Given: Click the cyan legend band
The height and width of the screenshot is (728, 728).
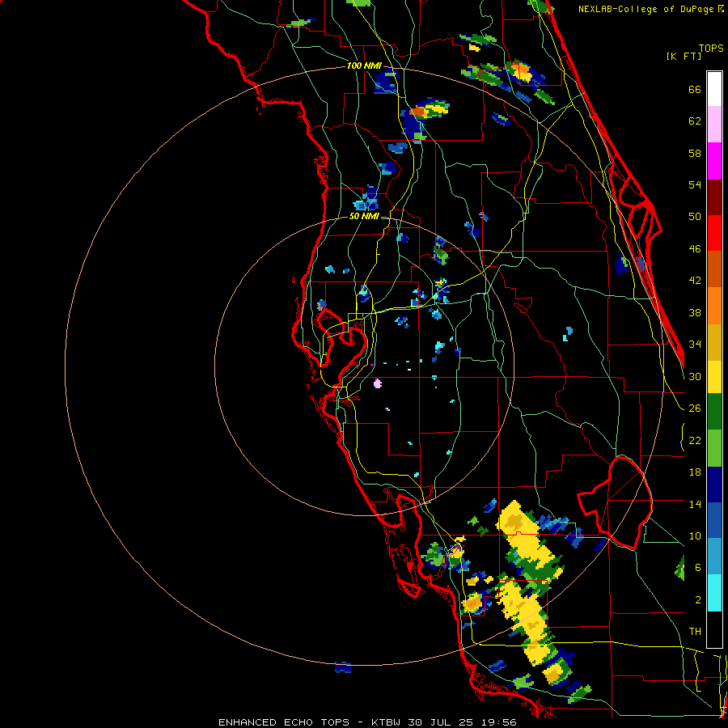Looking at the screenshot, I should point(714,593).
